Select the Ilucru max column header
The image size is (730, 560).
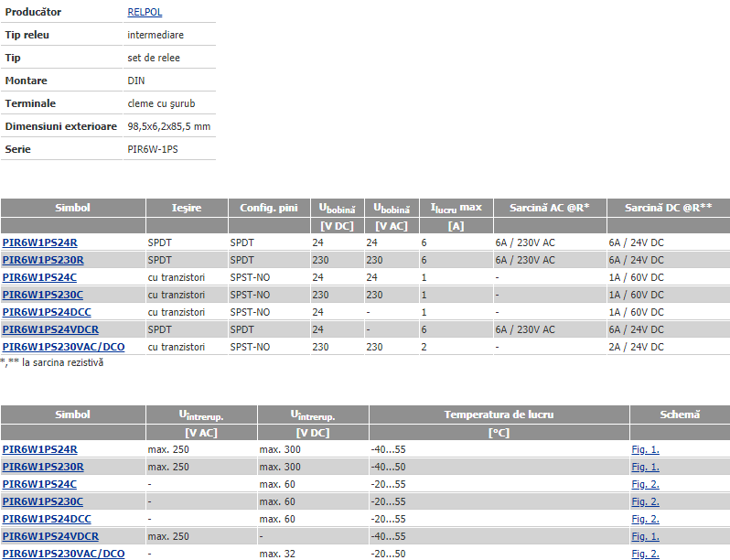coord(456,208)
